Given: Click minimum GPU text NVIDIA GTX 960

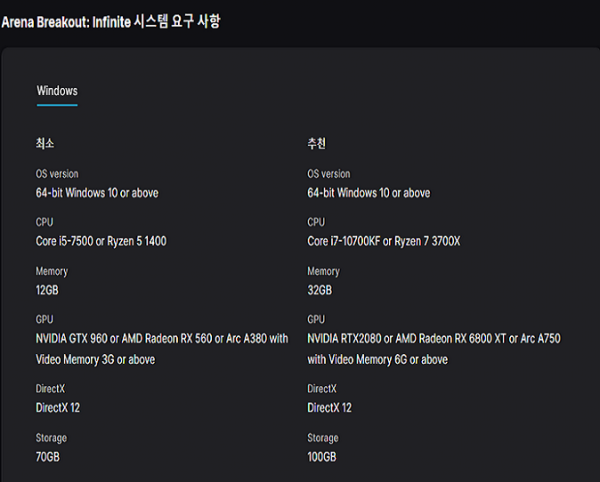Looking at the screenshot, I should pos(72,339).
